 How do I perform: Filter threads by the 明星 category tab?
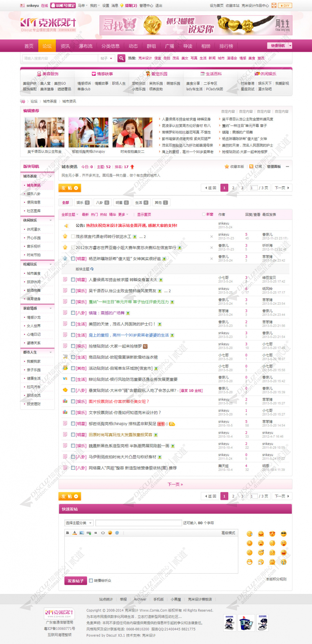click(122, 203)
